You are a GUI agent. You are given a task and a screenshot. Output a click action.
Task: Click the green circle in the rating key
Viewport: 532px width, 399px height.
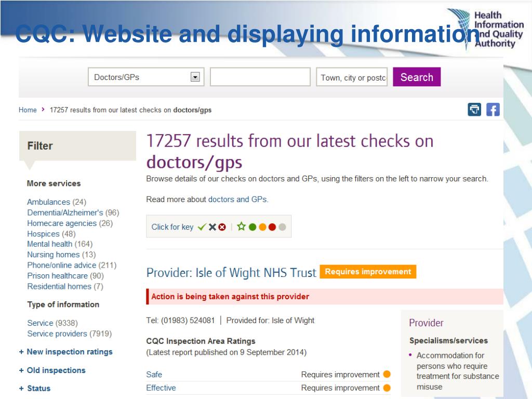(x=252, y=227)
